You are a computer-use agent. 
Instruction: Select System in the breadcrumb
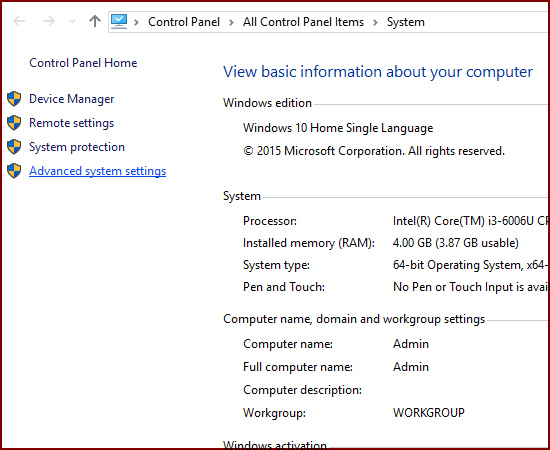pos(405,22)
